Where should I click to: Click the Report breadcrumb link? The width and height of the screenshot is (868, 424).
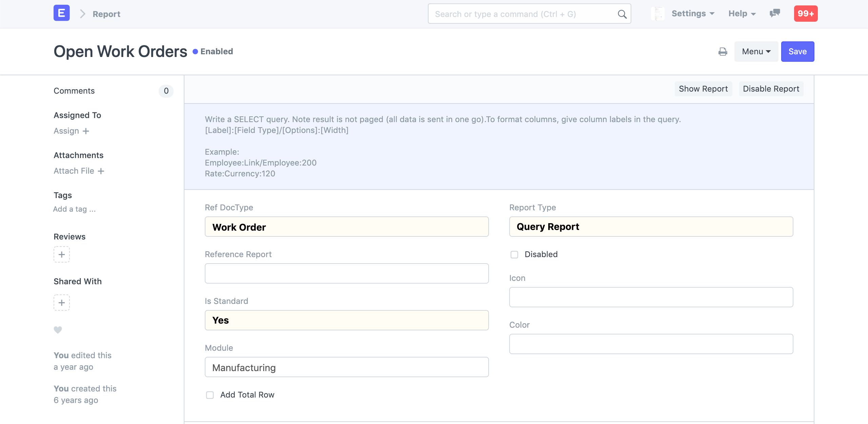click(106, 14)
